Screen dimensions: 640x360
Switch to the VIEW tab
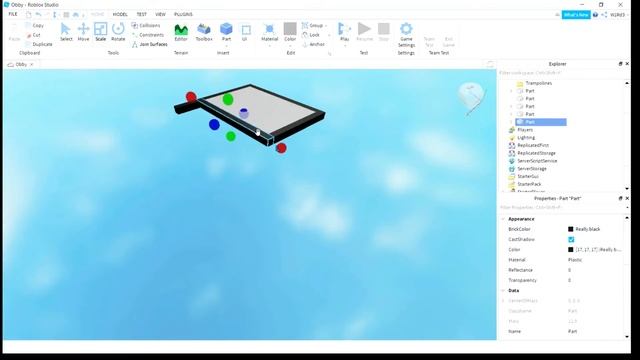(160, 14)
